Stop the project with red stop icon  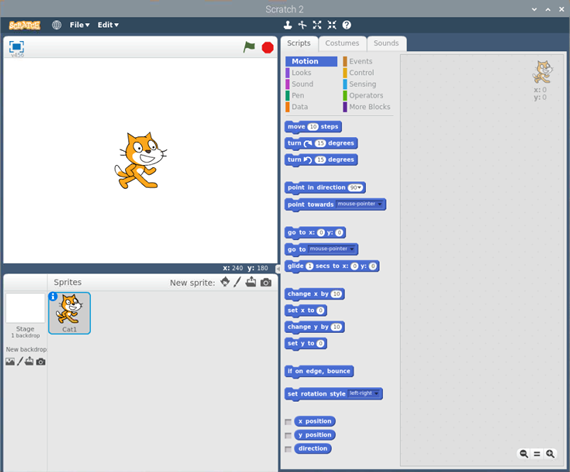click(268, 48)
